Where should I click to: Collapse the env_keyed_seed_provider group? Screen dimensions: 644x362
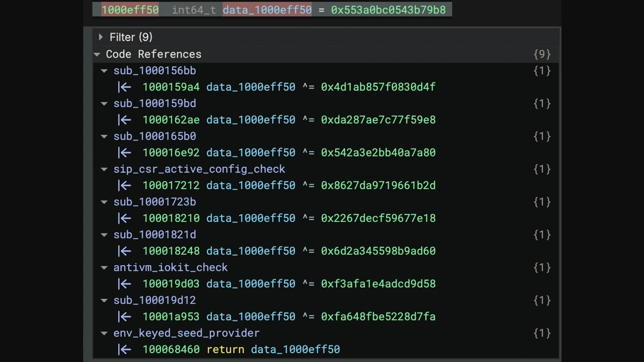(x=104, y=333)
